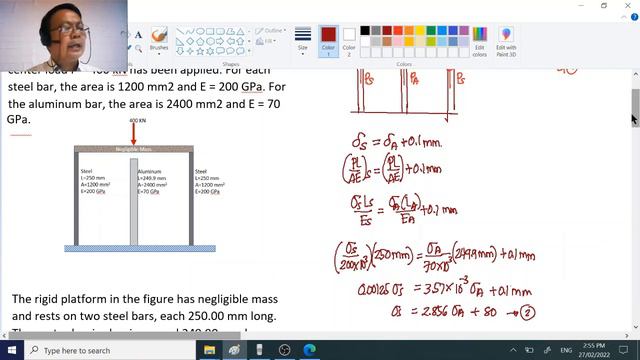Select the Four-point star shape
The width and height of the screenshot is (640, 360).
tap(190, 51)
